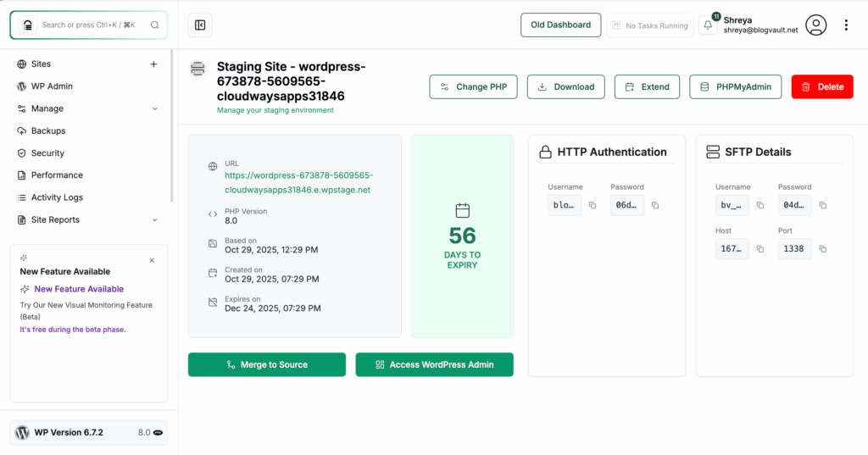Click the WordPress logo beside WP Version
Viewport: 868px width, 455px height.
pos(22,433)
